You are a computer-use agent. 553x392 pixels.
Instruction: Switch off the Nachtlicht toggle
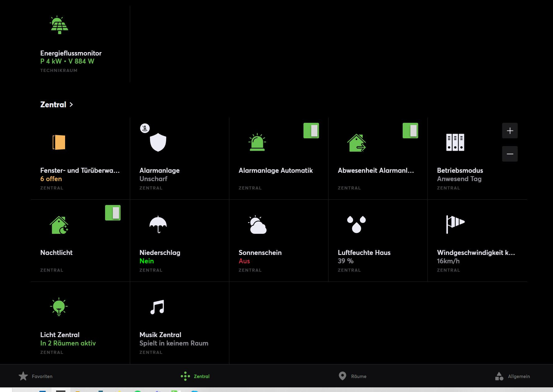(x=113, y=213)
